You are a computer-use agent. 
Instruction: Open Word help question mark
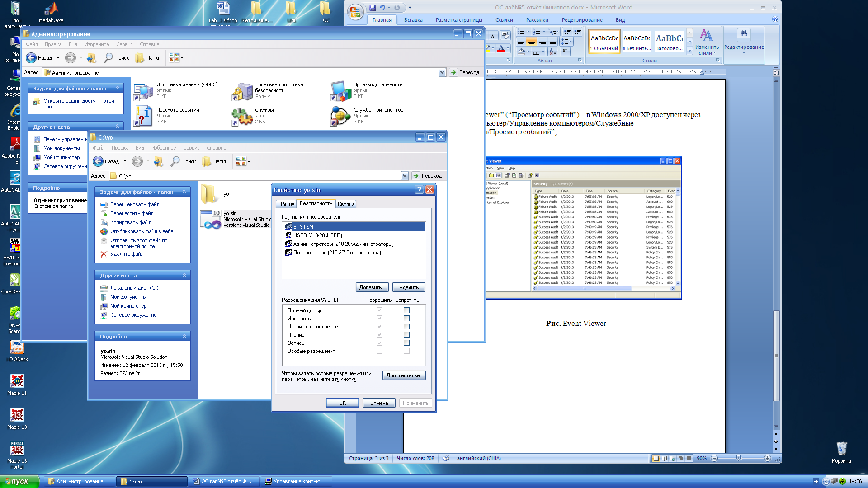[x=775, y=19]
